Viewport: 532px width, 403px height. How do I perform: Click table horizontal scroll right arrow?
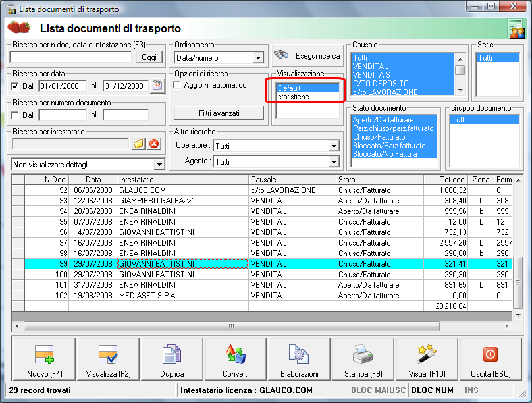click(506, 327)
